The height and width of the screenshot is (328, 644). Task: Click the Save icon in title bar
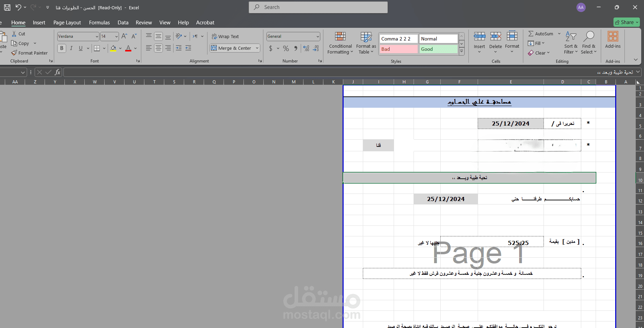[x=7, y=7]
